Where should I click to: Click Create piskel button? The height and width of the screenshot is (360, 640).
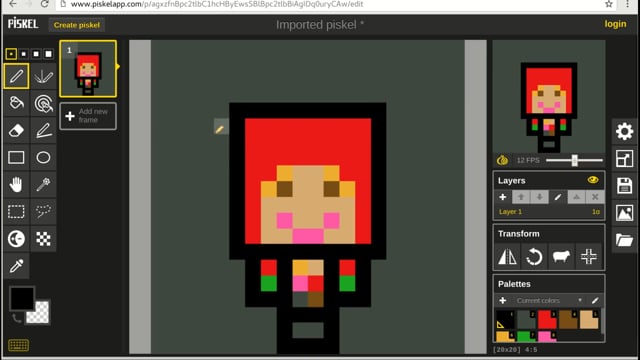point(77,25)
